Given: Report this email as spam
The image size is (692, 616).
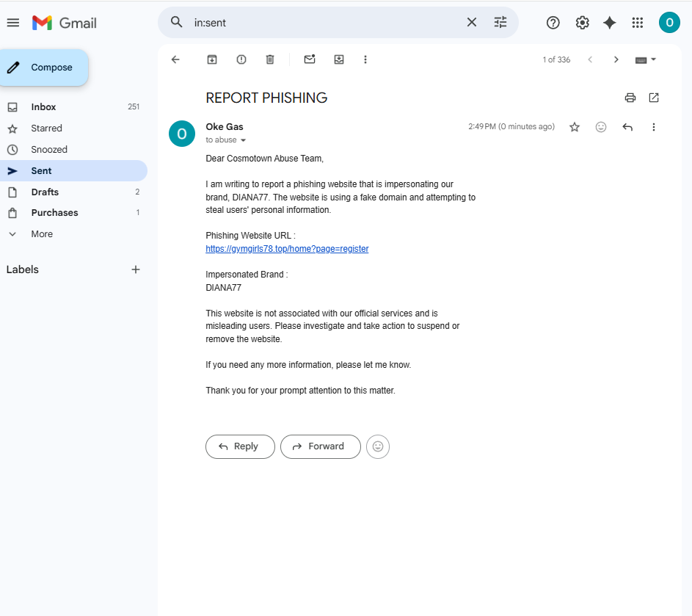Looking at the screenshot, I should (241, 59).
